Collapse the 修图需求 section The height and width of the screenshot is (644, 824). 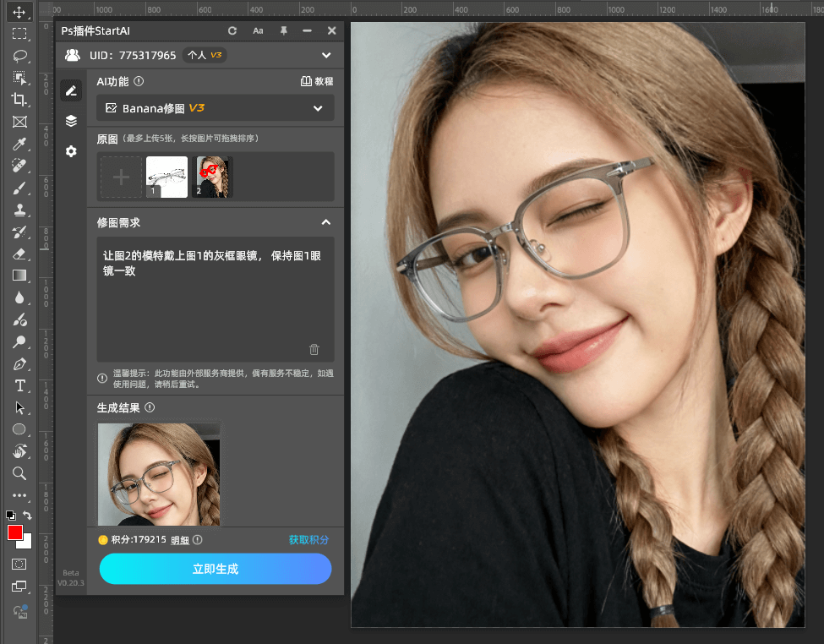(x=325, y=222)
